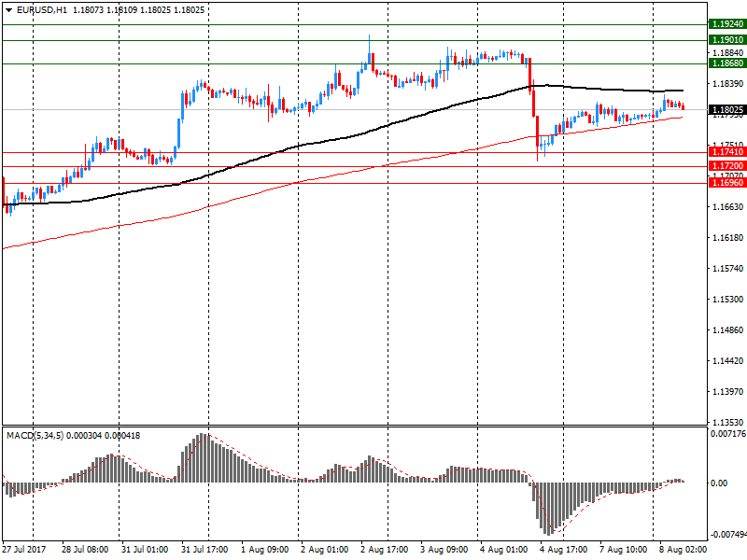Select the 1.18680 green level price label

727,63
